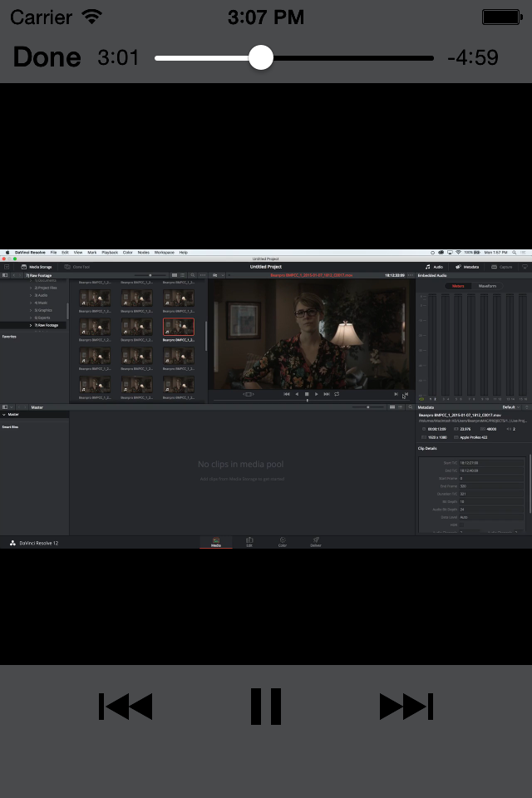Click the Start T/C value field
Image resolution: width=532 pixels, height=798 pixels.
[x=491, y=463]
